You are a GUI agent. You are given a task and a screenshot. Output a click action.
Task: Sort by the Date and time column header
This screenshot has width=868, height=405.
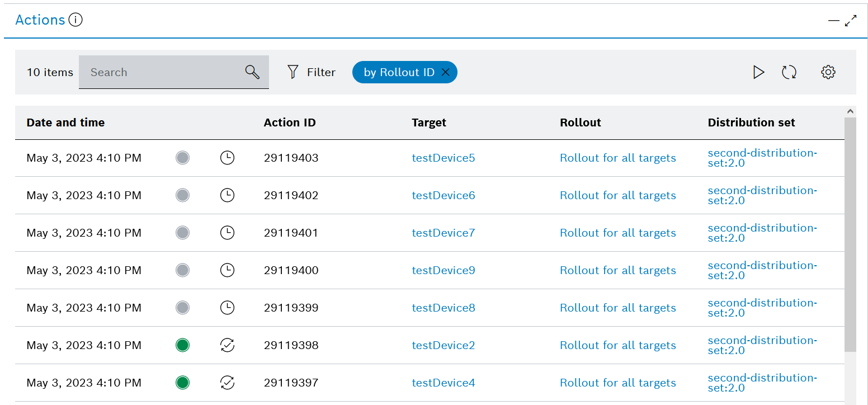[x=65, y=123]
